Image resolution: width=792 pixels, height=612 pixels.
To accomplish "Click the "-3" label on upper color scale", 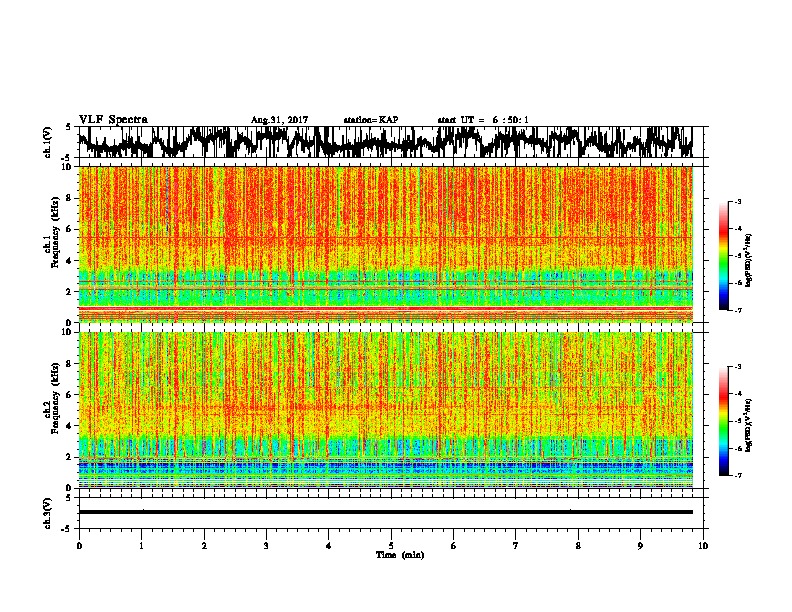I will (737, 201).
